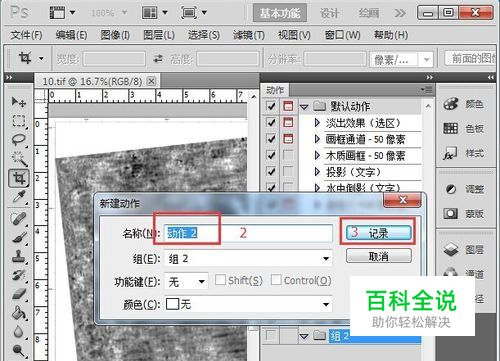Image resolution: width=500 pixels, height=361 pixels.
Task: Open the 颜色 color panel
Action: [x=464, y=104]
